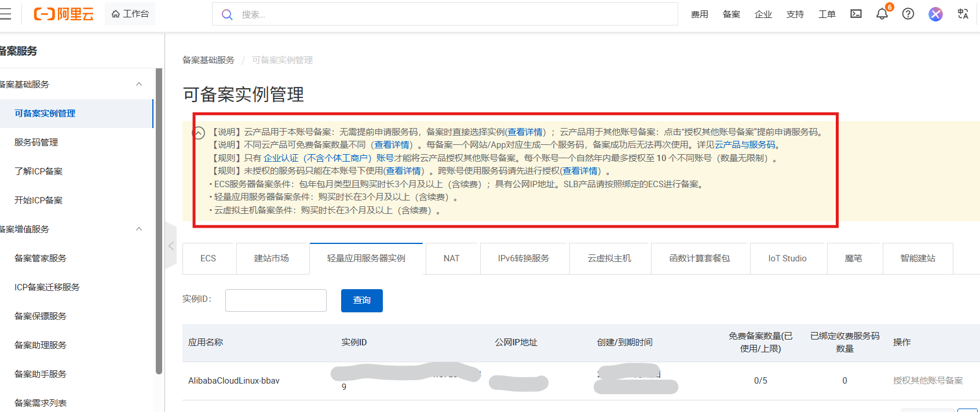Collapse the 备案增值服务 sidebar group

pyautogui.click(x=139, y=229)
